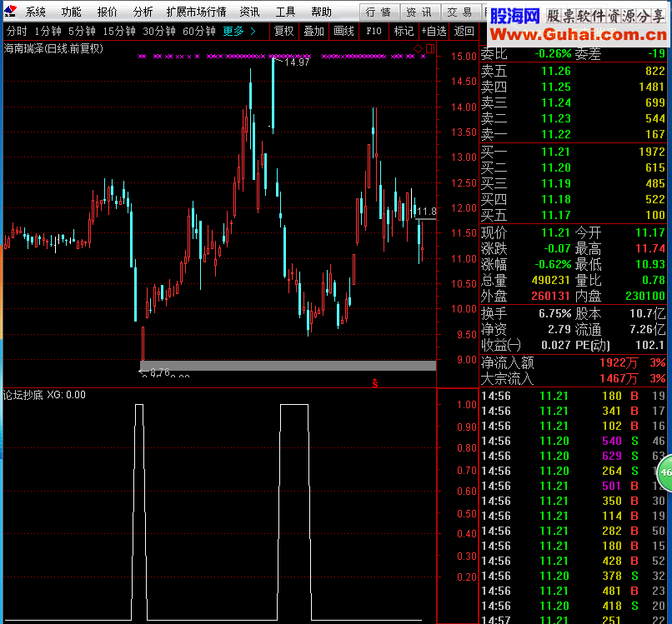Click the 现价 value 11.21
Screen dimensions: 672x624
(x=556, y=232)
